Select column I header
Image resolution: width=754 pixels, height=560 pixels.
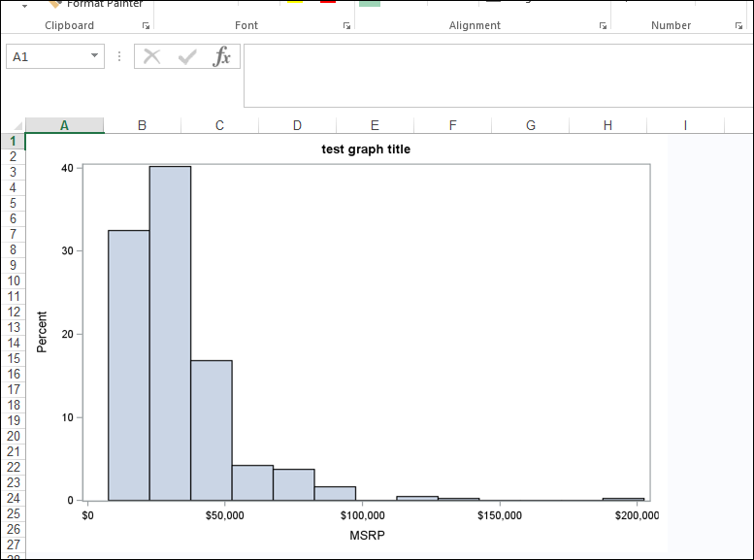tap(685, 125)
